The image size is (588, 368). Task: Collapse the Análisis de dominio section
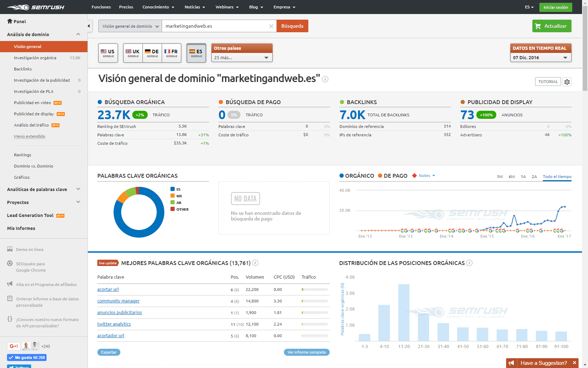tap(78, 34)
